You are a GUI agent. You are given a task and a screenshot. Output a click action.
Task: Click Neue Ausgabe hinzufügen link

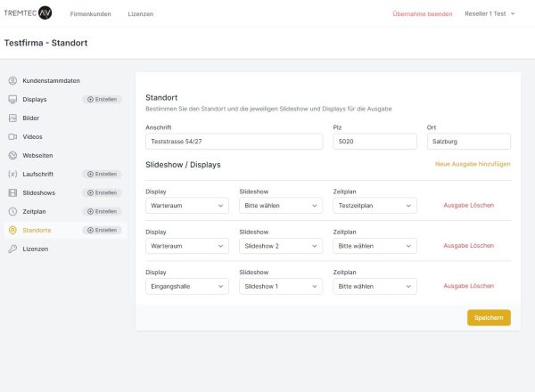point(473,165)
